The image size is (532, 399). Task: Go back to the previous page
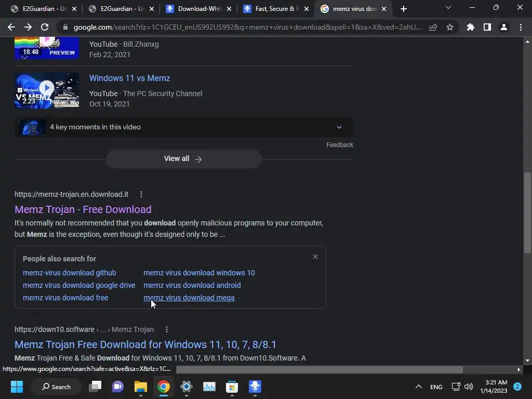coord(11,27)
